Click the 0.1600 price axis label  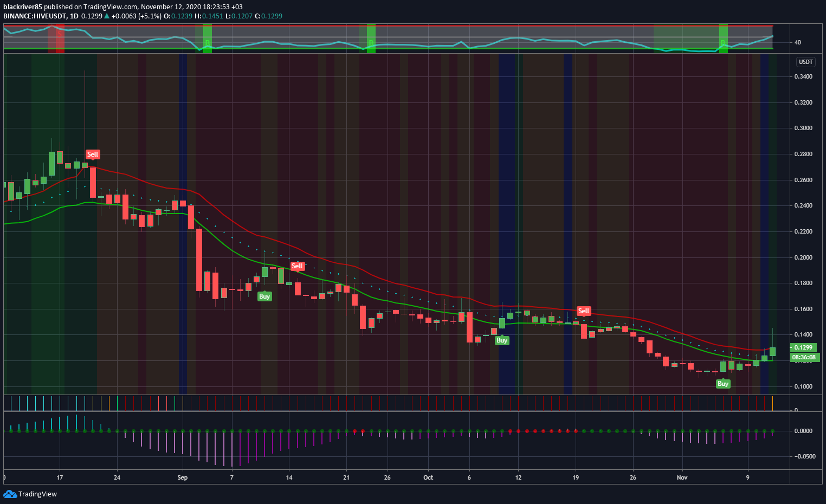(803, 309)
